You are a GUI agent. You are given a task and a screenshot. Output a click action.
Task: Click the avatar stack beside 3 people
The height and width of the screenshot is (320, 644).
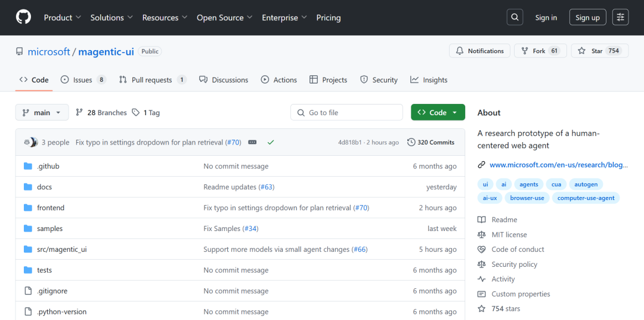pyautogui.click(x=31, y=142)
